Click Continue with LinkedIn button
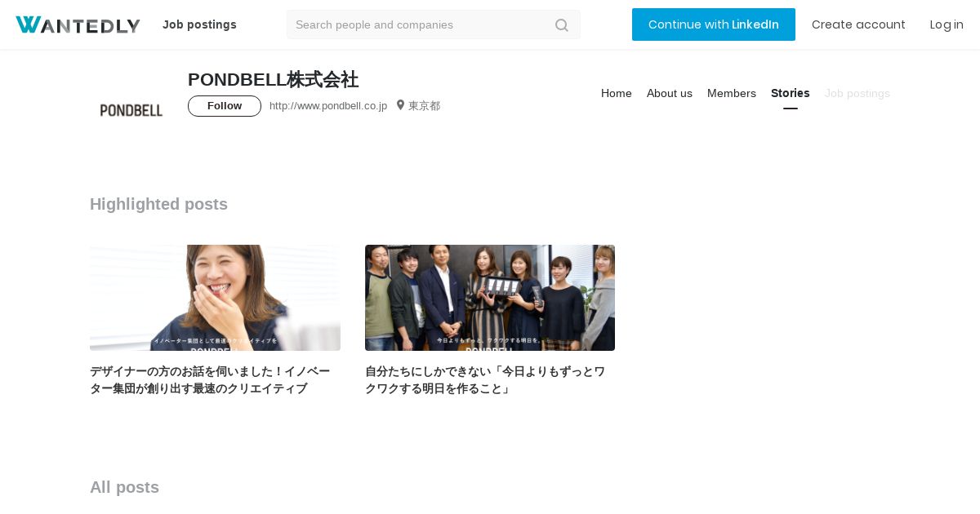This screenshot has height=514, width=980. (x=714, y=24)
